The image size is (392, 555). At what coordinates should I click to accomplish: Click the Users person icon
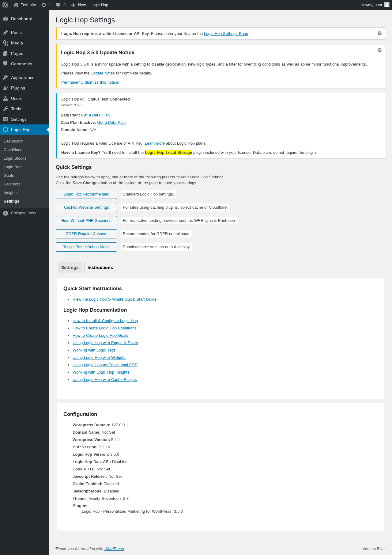point(6,98)
